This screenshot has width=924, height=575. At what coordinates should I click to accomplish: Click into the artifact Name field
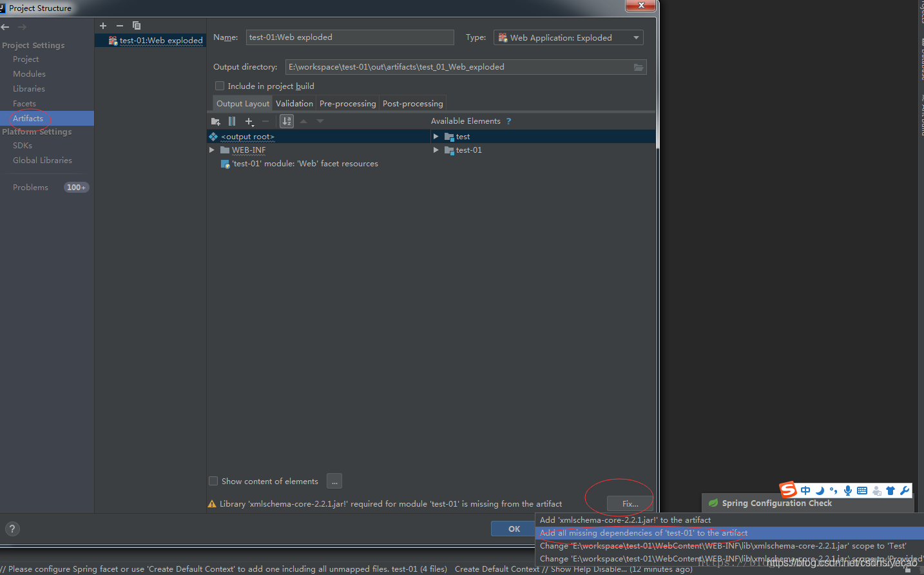(x=350, y=37)
